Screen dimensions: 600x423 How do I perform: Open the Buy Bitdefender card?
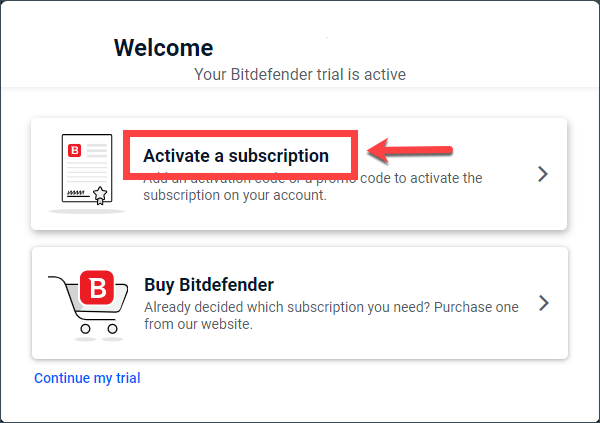click(300, 303)
